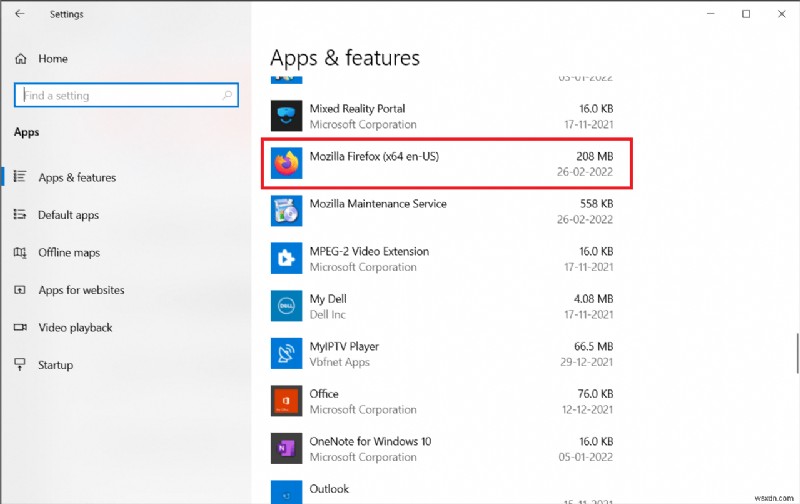
Task: Go to Home settings page
Action: point(53,59)
